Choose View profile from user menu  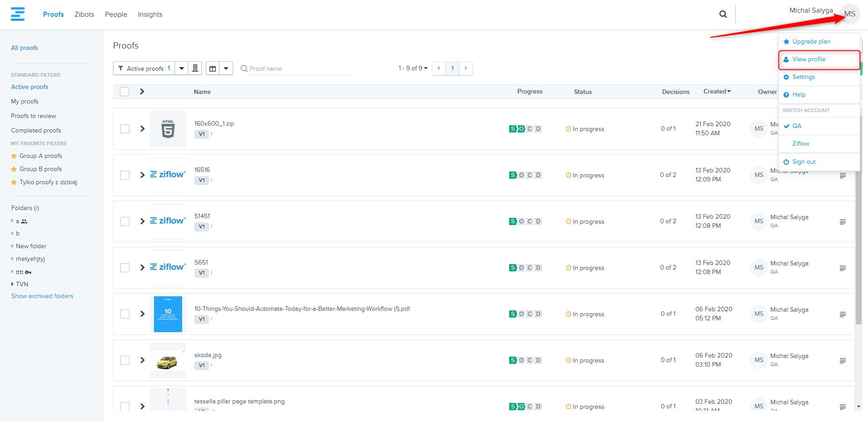tap(808, 59)
